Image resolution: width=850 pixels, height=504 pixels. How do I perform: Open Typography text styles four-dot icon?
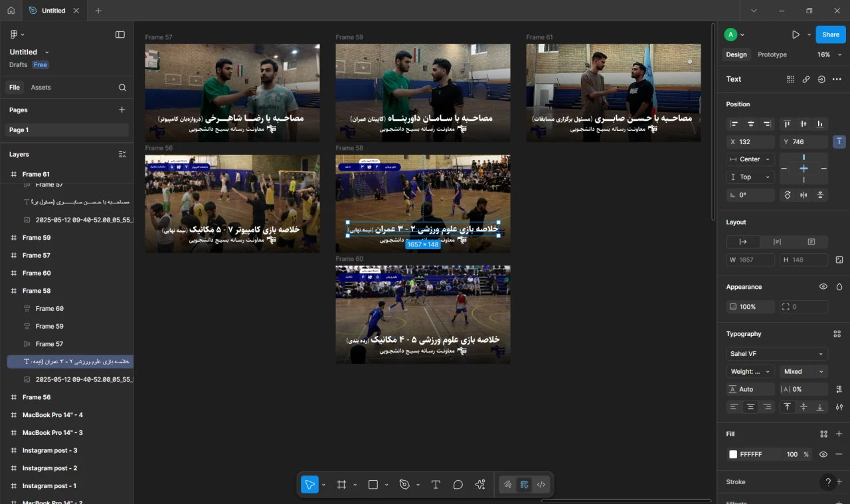[x=837, y=334]
